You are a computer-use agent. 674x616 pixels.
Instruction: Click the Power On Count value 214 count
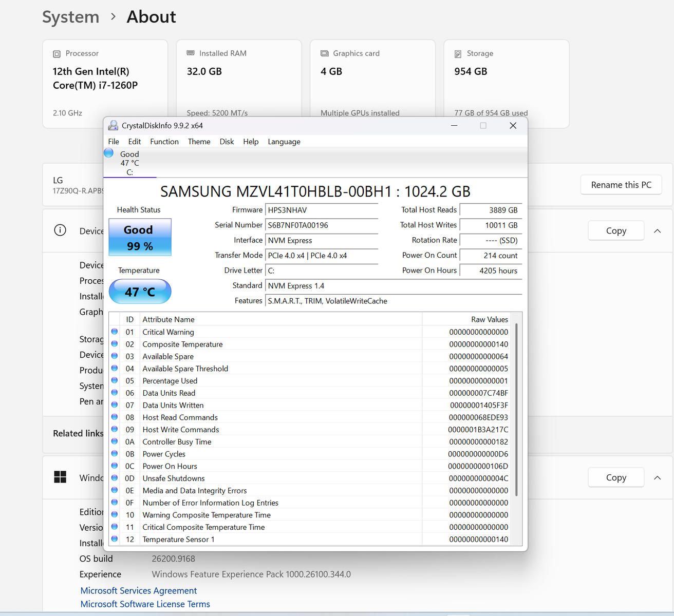tap(491, 255)
